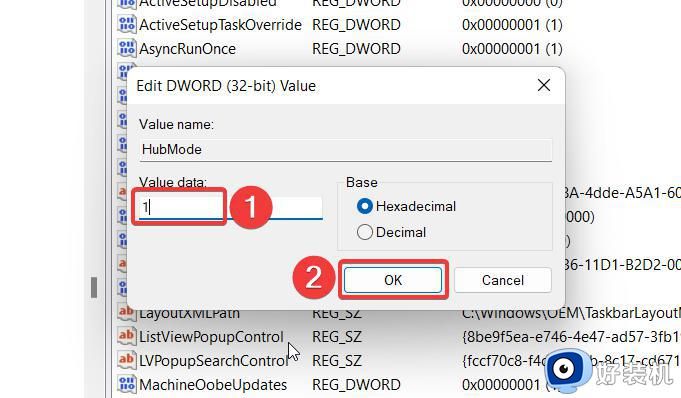Confirm the DWORD value with OK
The image size is (681, 398).
(x=393, y=280)
